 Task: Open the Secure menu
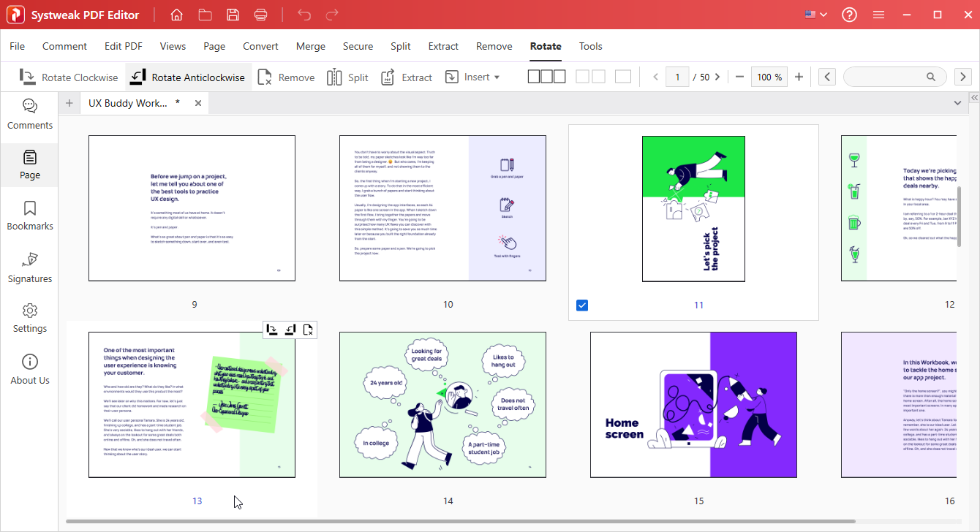coord(358,46)
